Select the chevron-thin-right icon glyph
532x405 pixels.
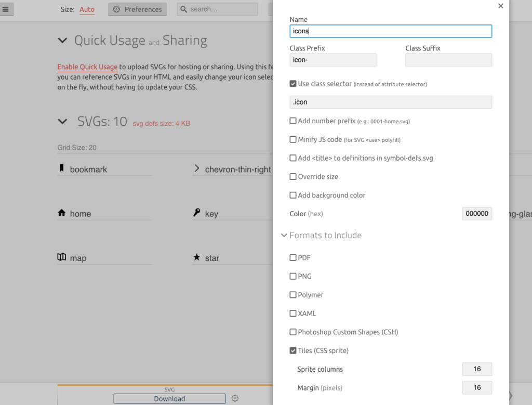(197, 168)
